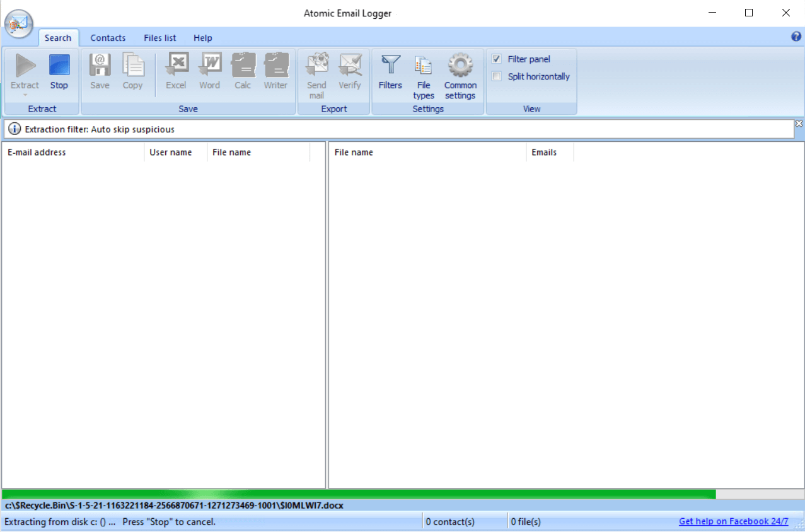The width and height of the screenshot is (805, 532).
Task: Sort left panel by File name column
Action: (258, 152)
